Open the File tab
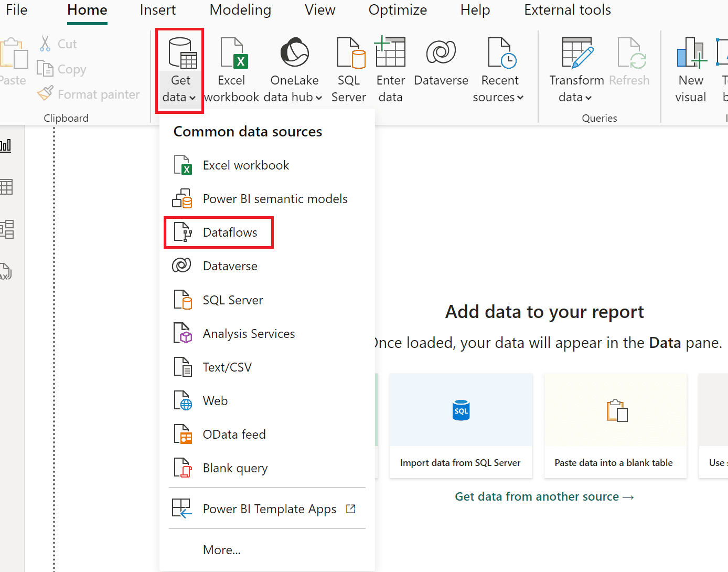The width and height of the screenshot is (728, 572). (x=17, y=10)
